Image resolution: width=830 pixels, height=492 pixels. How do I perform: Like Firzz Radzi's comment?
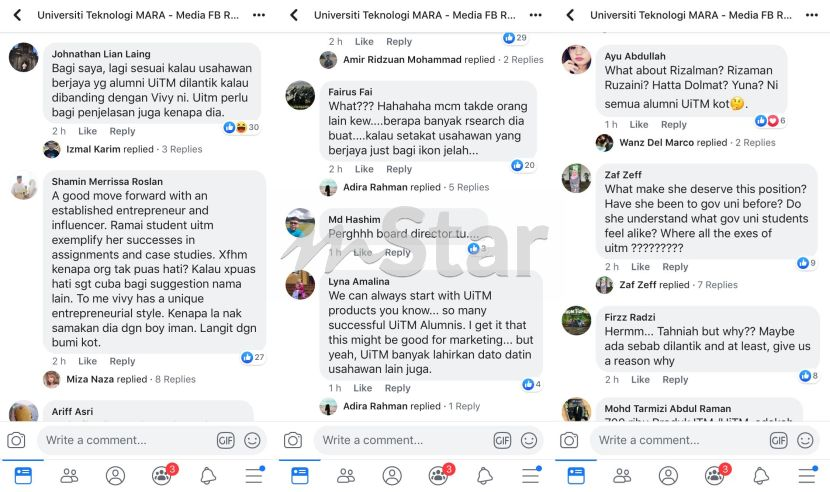pos(640,379)
